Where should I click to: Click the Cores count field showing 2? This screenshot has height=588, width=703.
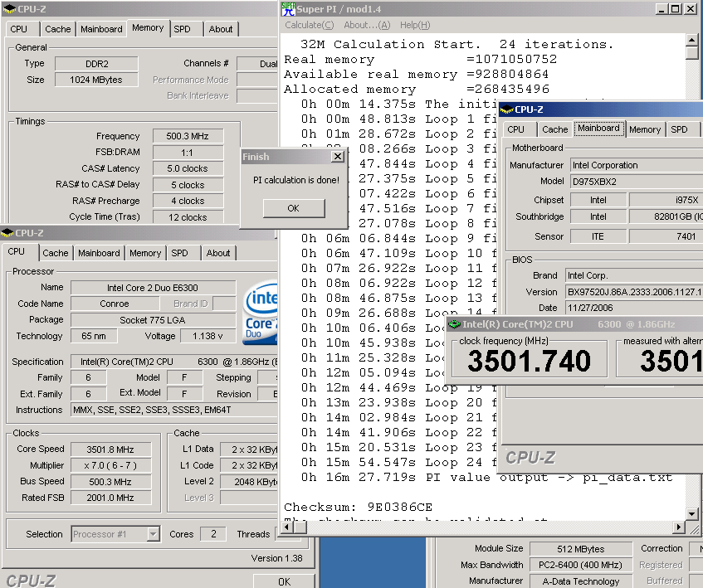(x=213, y=534)
